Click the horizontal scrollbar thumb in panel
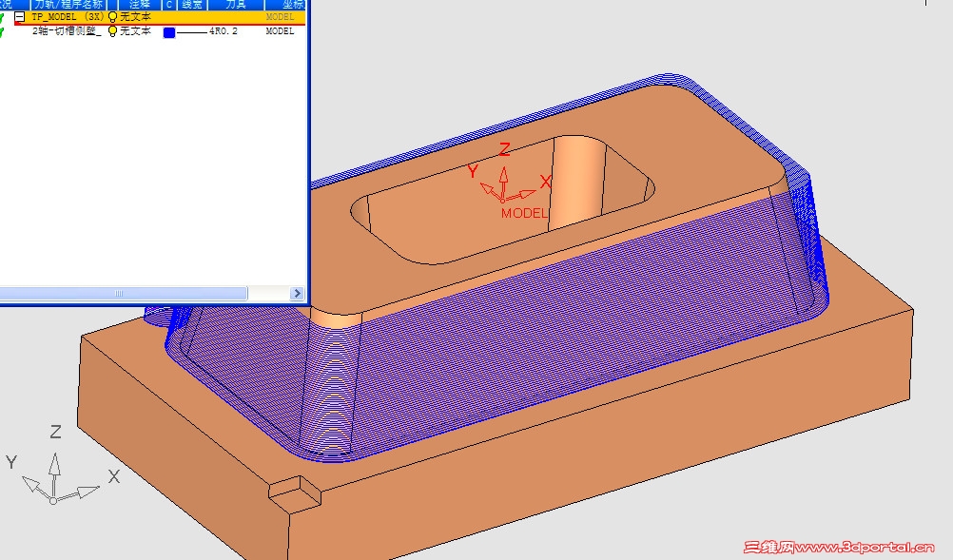Viewport: 953px width, 560px height. tap(123, 294)
